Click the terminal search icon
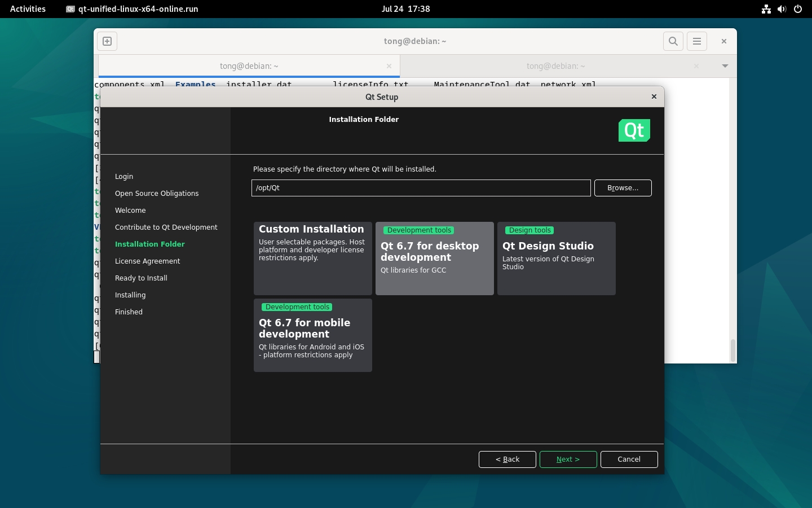This screenshot has width=812, height=508. [673, 41]
